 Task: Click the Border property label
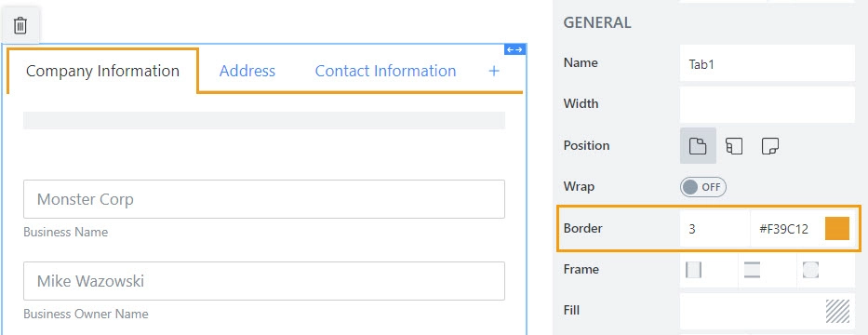tap(583, 228)
